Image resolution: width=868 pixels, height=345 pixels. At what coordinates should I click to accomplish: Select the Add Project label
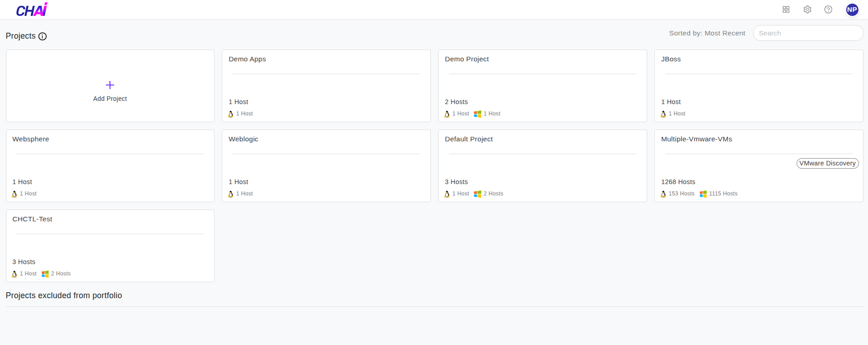click(110, 99)
